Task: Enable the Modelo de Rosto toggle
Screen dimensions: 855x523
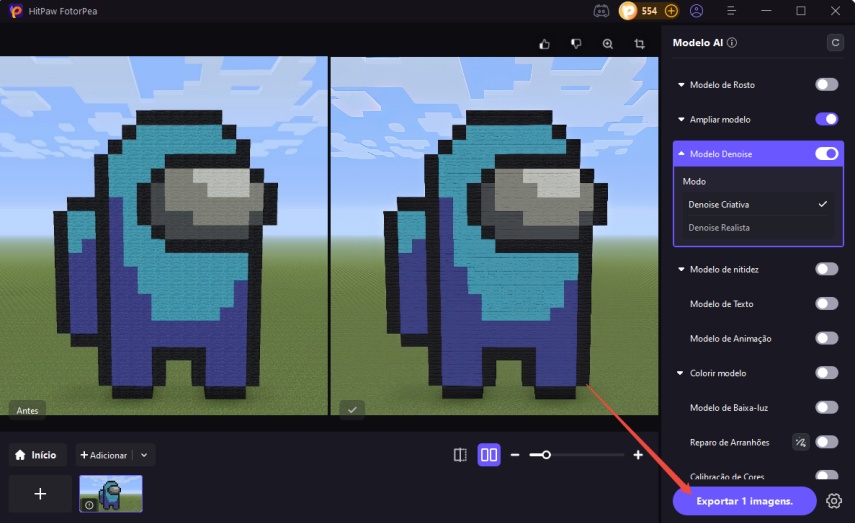Action: tap(827, 85)
